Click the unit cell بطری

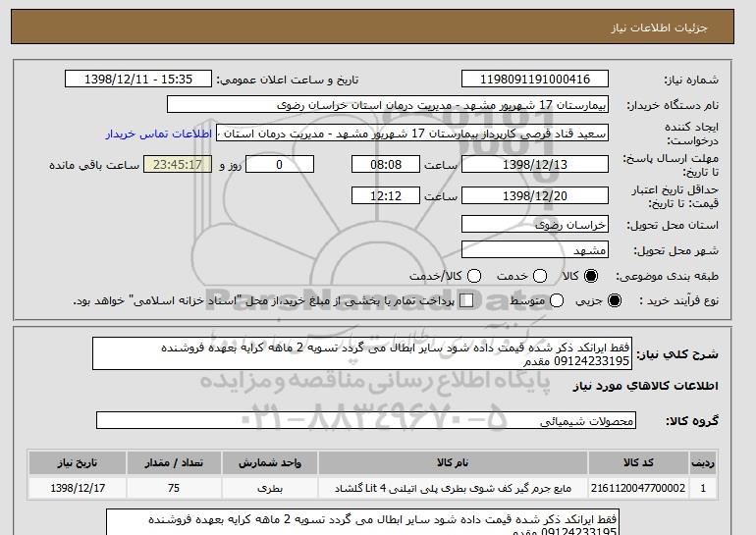(270, 488)
